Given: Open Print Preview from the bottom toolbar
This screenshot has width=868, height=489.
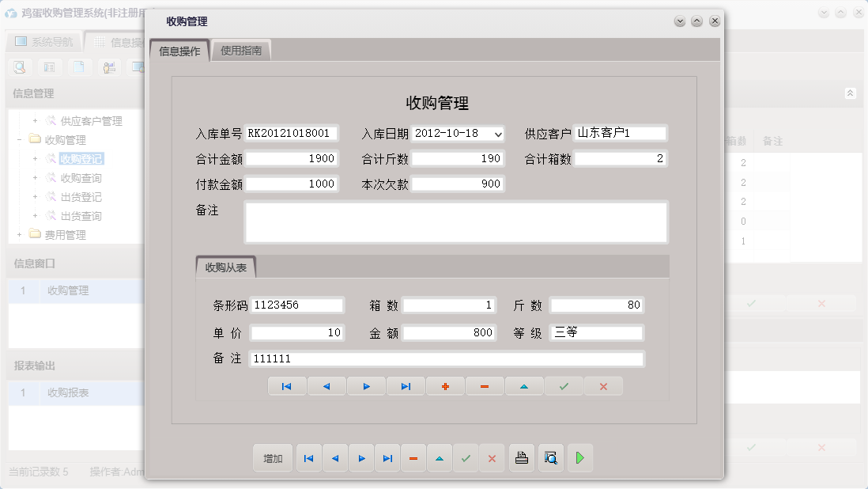Looking at the screenshot, I should tap(549, 458).
